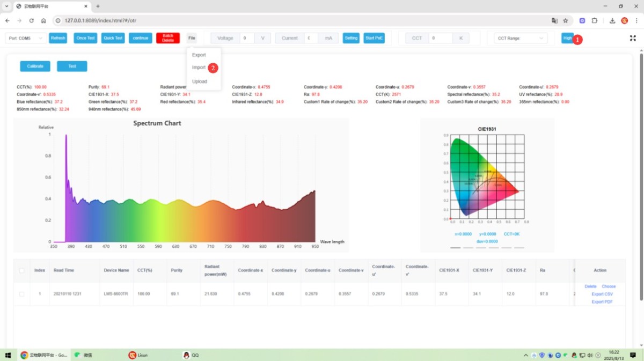This screenshot has height=361, width=644.
Task: Open the browser downloads icon
Action: [x=613, y=20]
